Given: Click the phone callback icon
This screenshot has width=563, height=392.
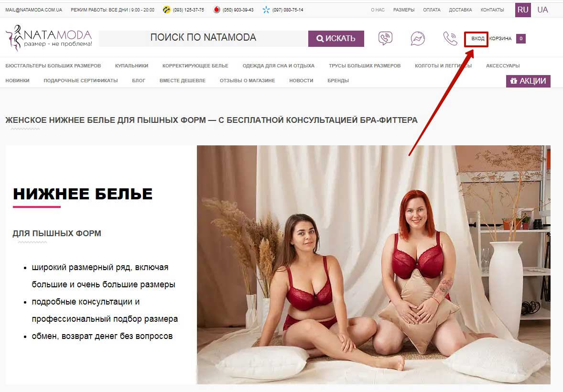Looking at the screenshot, I should pyautogui.click(x=450, y=38).
